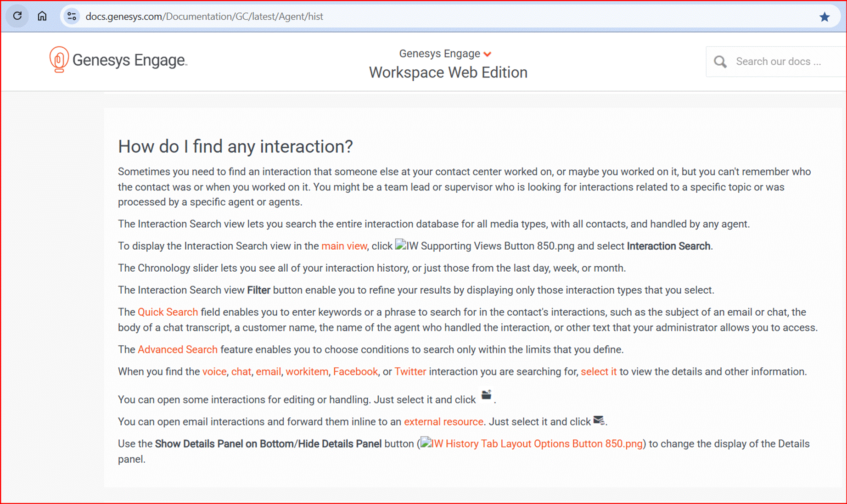Follow the Twitter link

click(x=410, y=372)
